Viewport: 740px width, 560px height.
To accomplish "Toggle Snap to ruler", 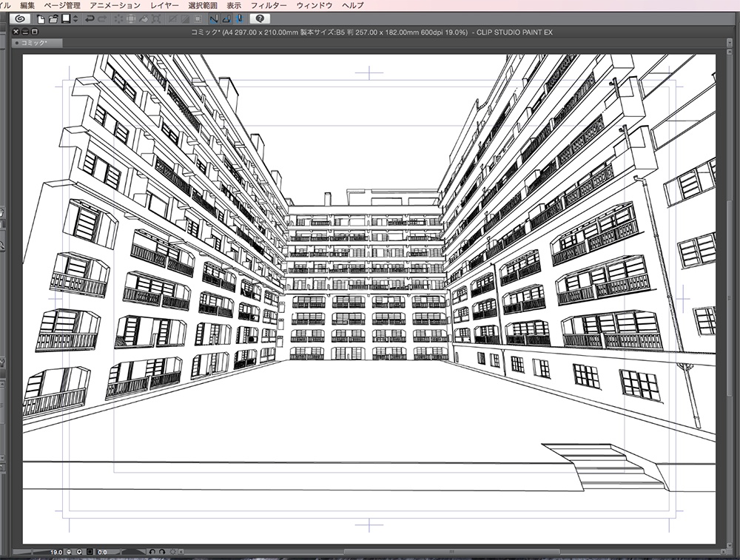I will pyautogui.click(x=214, y=19).
